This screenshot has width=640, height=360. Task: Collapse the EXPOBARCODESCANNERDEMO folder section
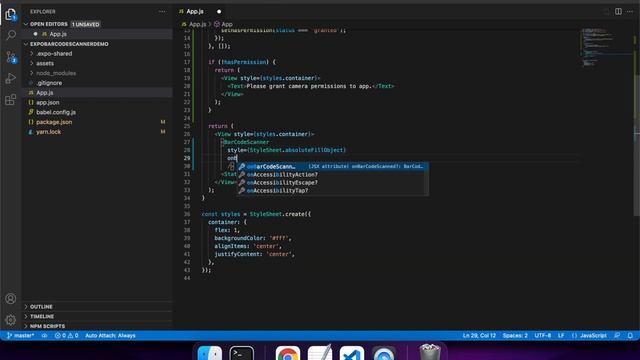coord(26,44)
